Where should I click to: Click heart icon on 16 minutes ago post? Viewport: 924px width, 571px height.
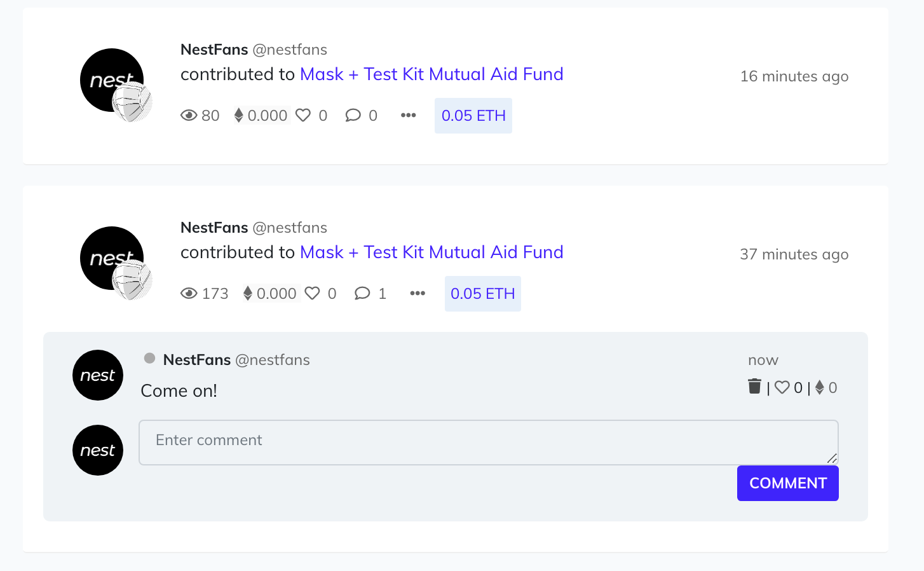tap(303, 115)
